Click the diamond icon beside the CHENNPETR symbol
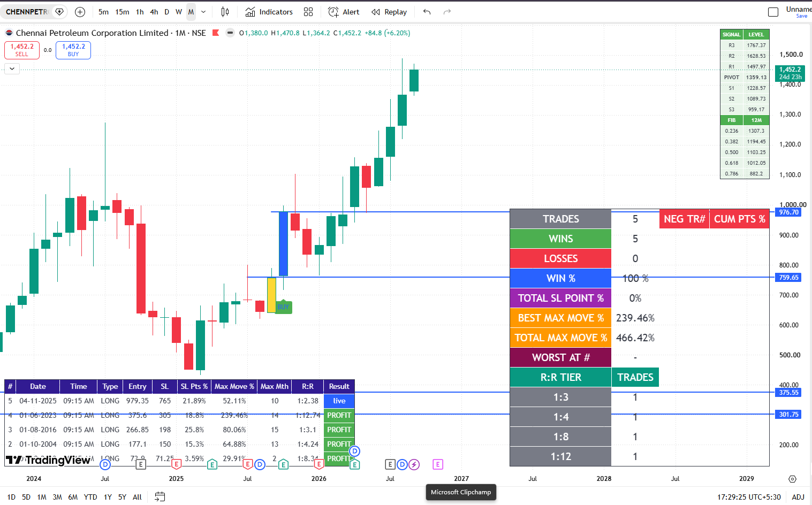Screen dimensions: 812x505 coord(59,12)
